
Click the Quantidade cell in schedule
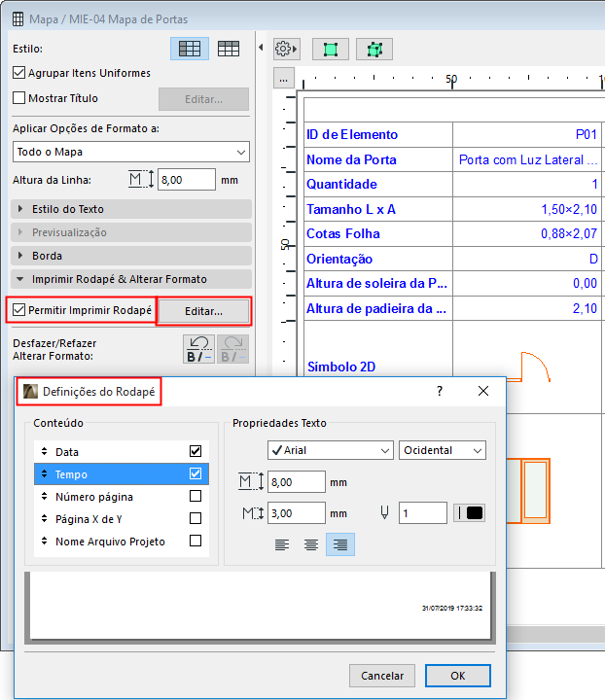coord(378,184)
